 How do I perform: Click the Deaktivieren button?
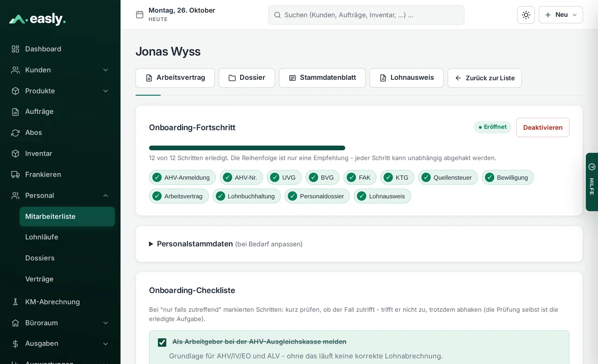pyautogui.click(x=543, y=127)
